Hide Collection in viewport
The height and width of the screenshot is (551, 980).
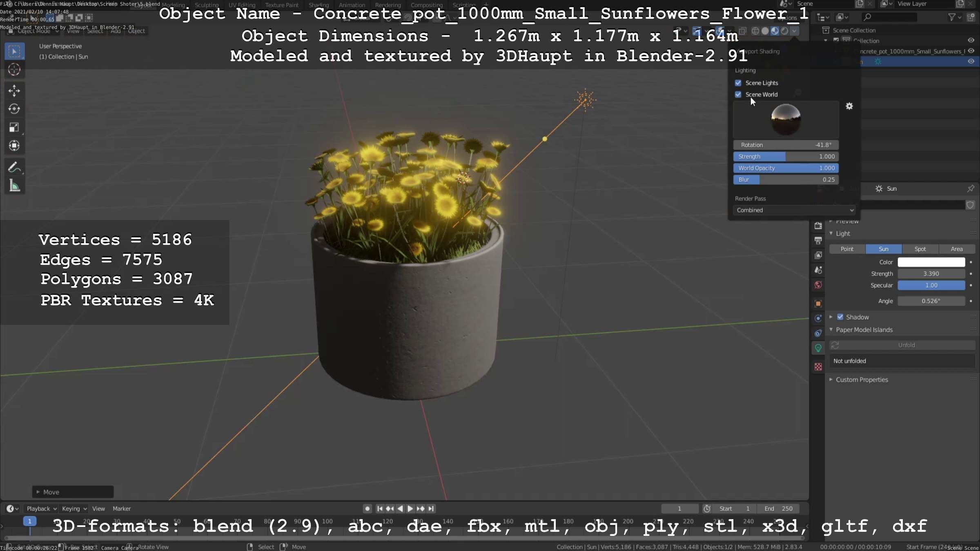pos(971,40)
